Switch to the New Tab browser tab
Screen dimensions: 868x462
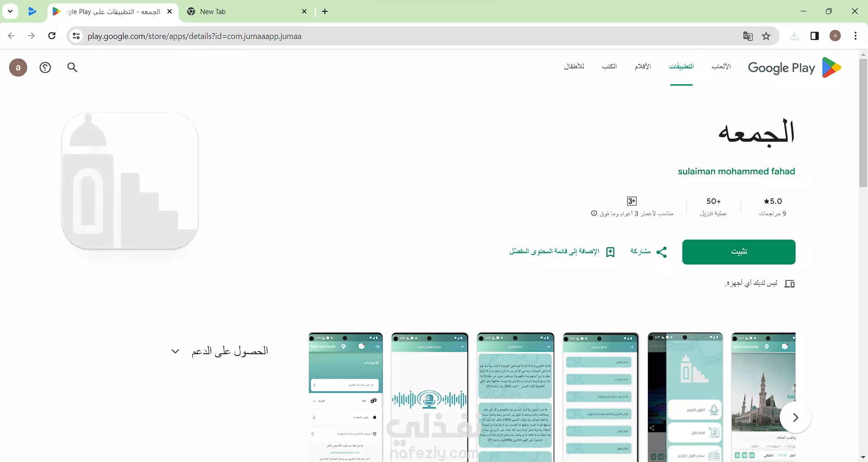[x=247, y=12]
